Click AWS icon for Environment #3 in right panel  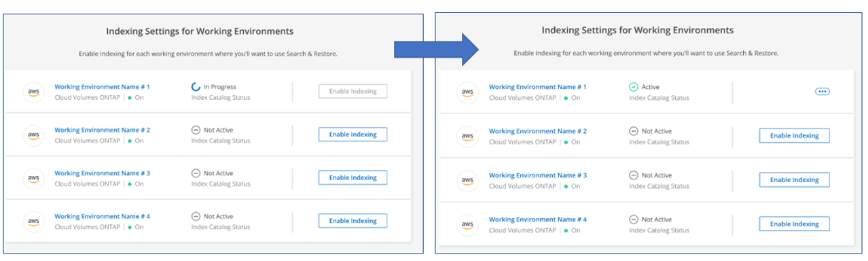(467, 180)
